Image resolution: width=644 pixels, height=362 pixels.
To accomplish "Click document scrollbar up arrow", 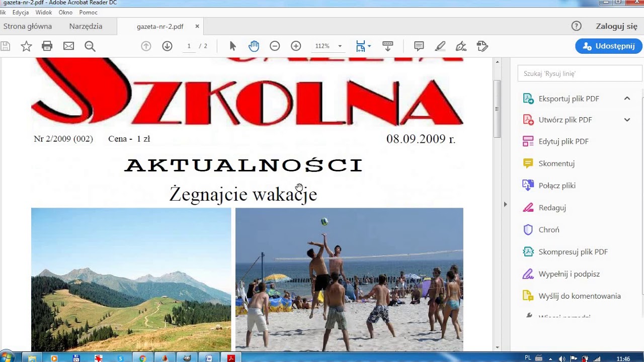I will pos(498,62).
